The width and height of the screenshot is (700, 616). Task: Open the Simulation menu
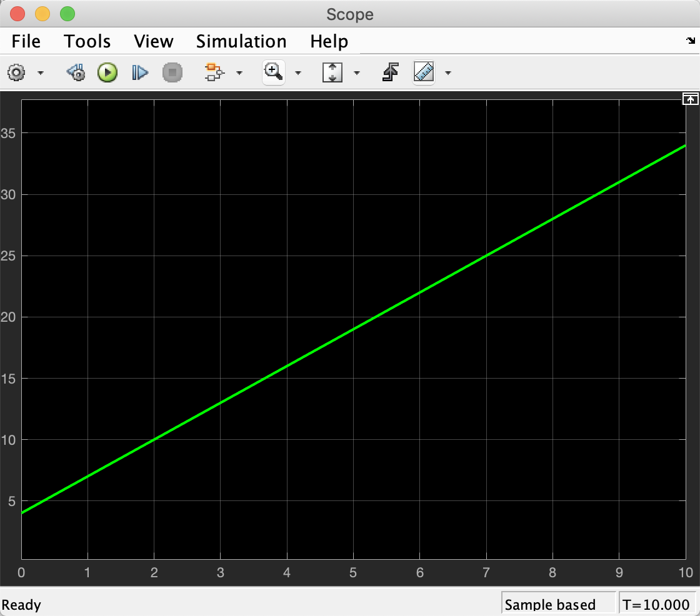(x=241, y=41)
